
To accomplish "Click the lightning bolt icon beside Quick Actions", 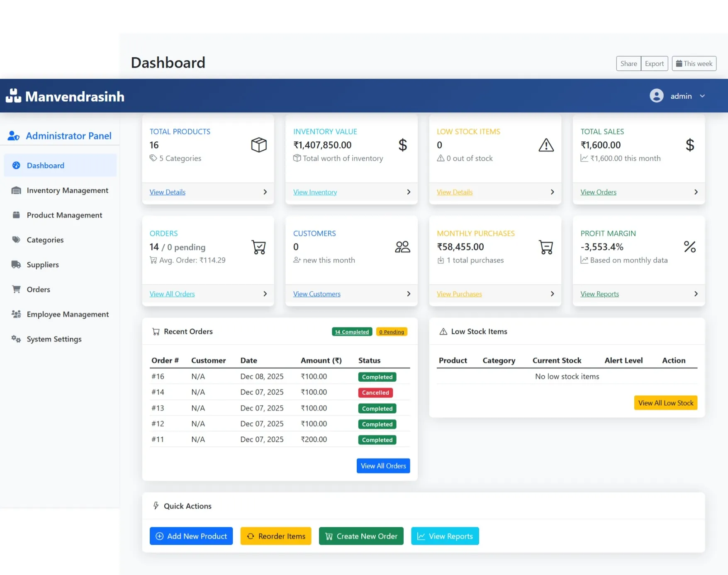I will pos(156,506).
